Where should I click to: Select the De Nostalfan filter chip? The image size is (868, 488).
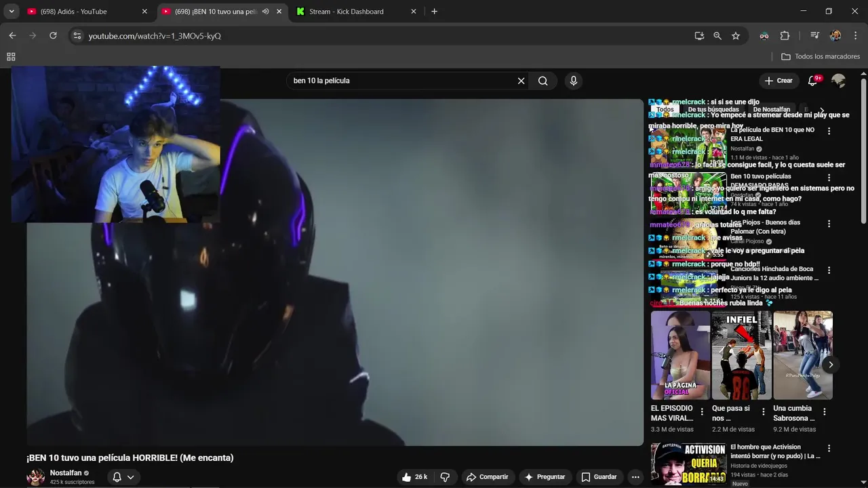click(771, 109)
